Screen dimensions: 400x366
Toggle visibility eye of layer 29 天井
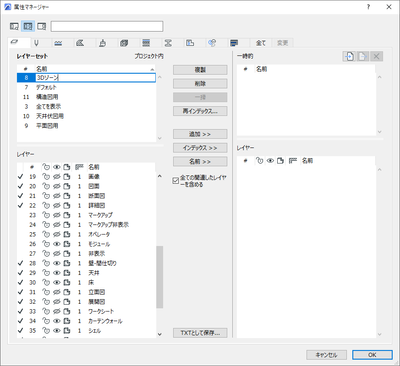click(57, 273)
